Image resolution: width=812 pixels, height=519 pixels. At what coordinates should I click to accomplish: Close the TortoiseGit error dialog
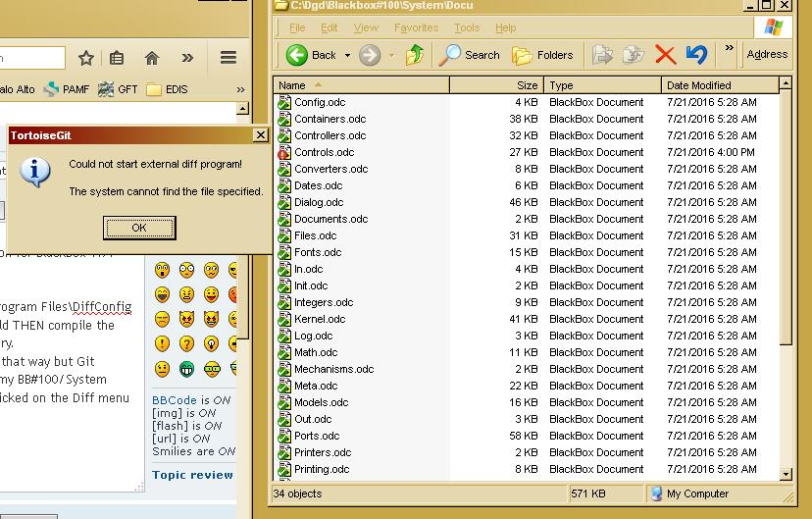pyautogui.click(x=260, y=135)
